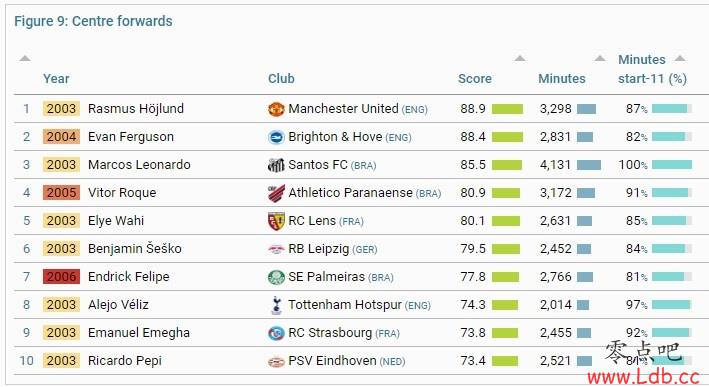This screenshot has height=387, width=709.
Task: Click the Club column header
Action: pyautogui.click(x=281, y=79)
